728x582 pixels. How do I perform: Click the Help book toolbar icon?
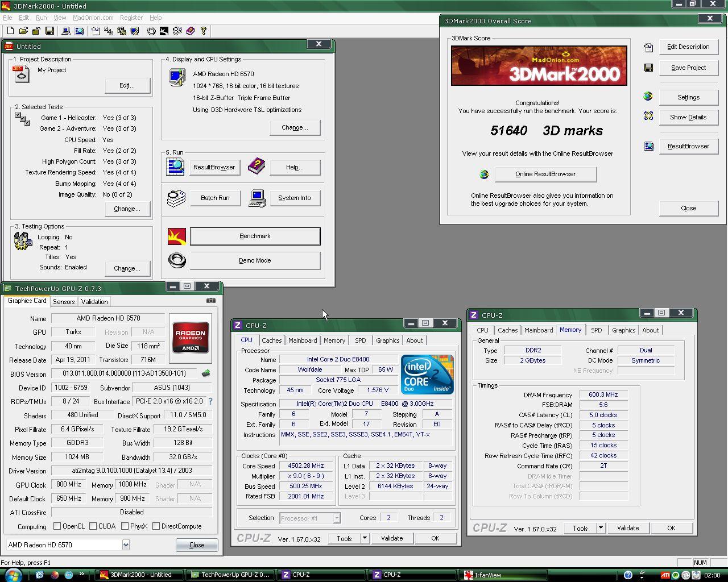(x=190, y=31)
